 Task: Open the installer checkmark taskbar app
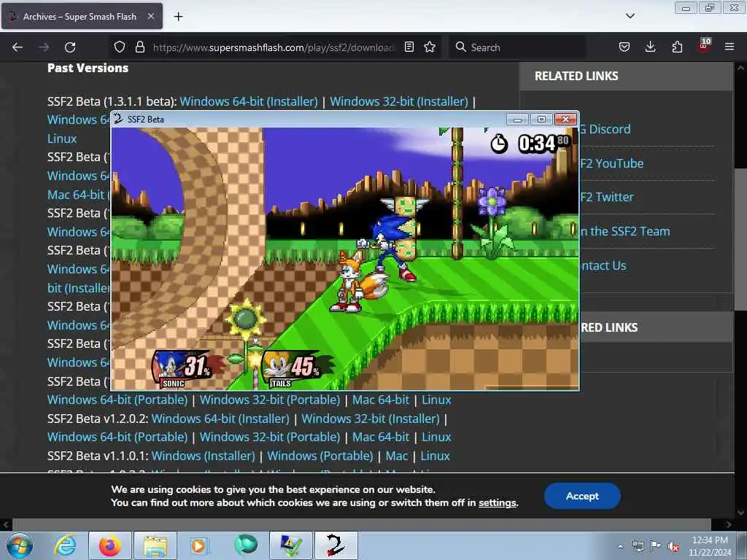[x=290, y=545]
